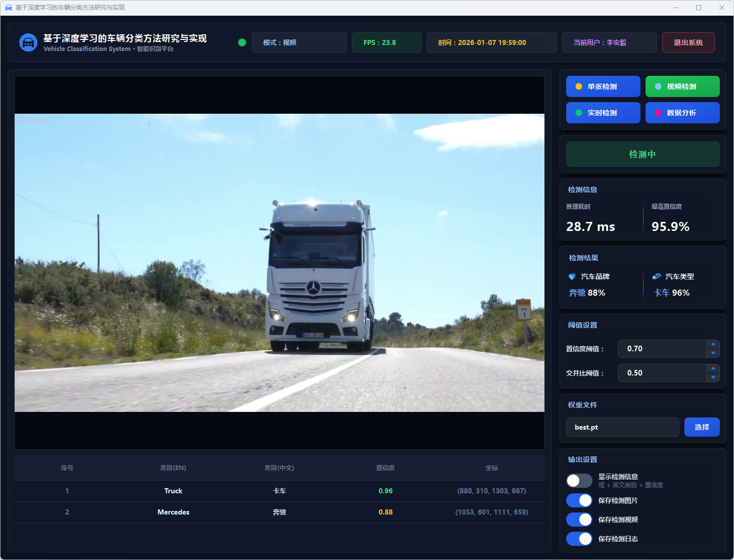Viewport: 734px width, 560px height.
Task: Click the 类别(中文) column header
Action: (280, 468)
